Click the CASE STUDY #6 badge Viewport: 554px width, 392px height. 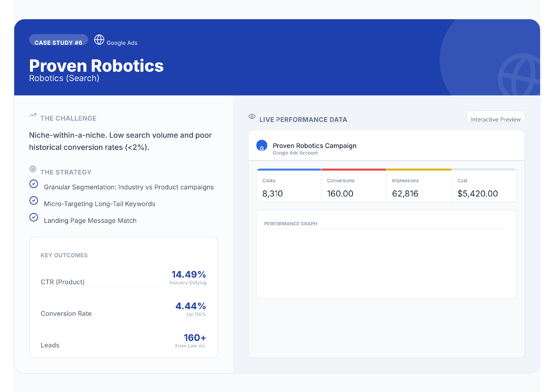[58, 40]
